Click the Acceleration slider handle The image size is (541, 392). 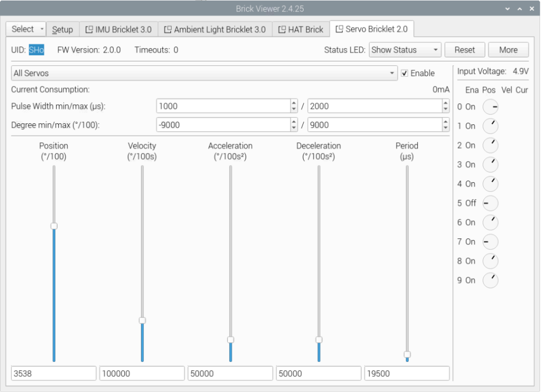[230, 340]
